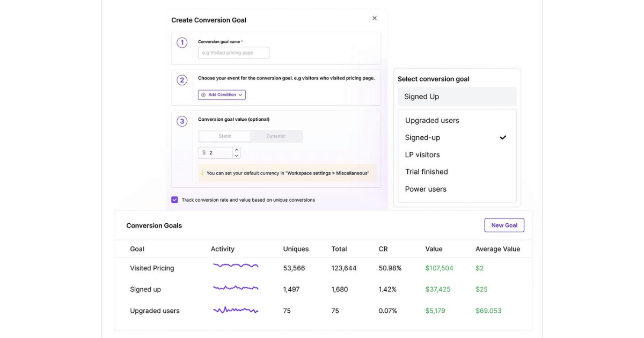The image size is (644, 338).
Task: Click the $107,504 value cell
Action: pyautogui.click(x=440, y=268)
